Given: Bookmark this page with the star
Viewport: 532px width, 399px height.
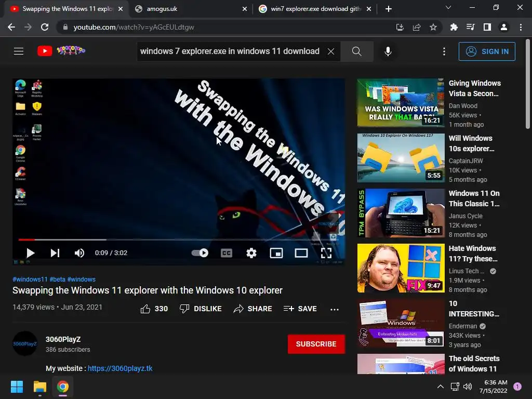Looking at the screenshot, I should (x=433, y=27).
